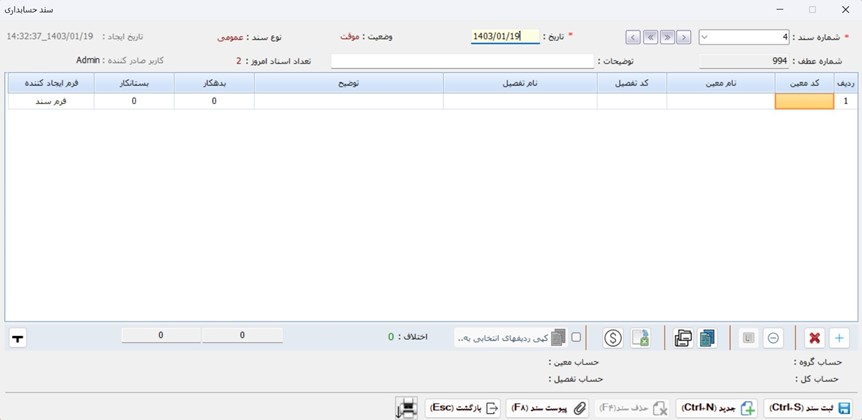Click the توضیح column header
Image resolution: width=862 pixels, height=420 pixels.
[349, 83]
